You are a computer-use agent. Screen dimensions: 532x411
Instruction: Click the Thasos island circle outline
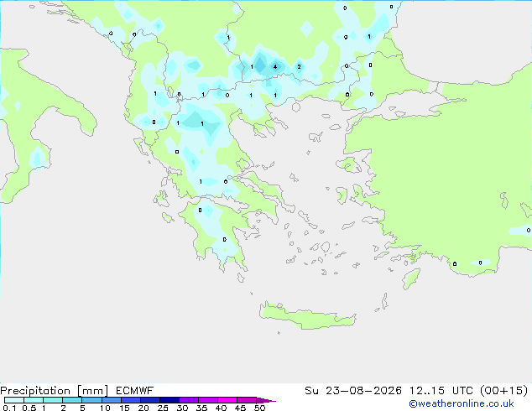(296, 107)
